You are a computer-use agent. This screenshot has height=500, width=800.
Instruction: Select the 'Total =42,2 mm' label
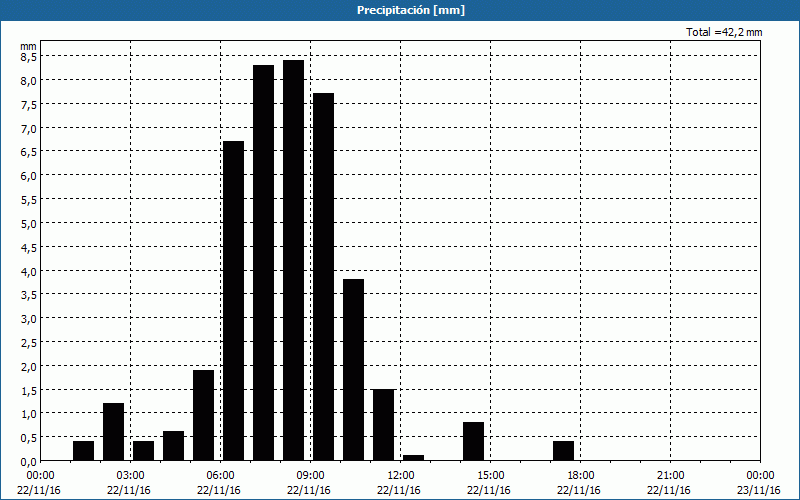[724, 32]
